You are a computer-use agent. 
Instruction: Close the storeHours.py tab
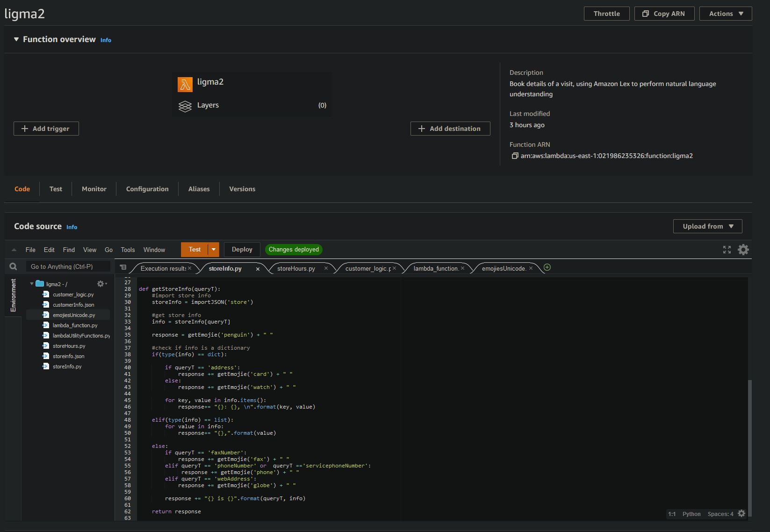tap(326, 268)
